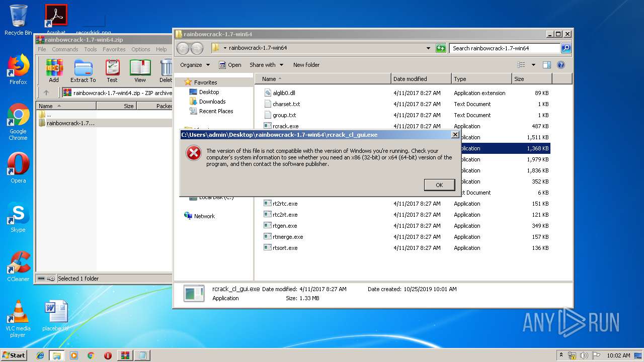Sort files by Date modified column
Viewport: 644px width, 362px height.
(x=421, y=79)
